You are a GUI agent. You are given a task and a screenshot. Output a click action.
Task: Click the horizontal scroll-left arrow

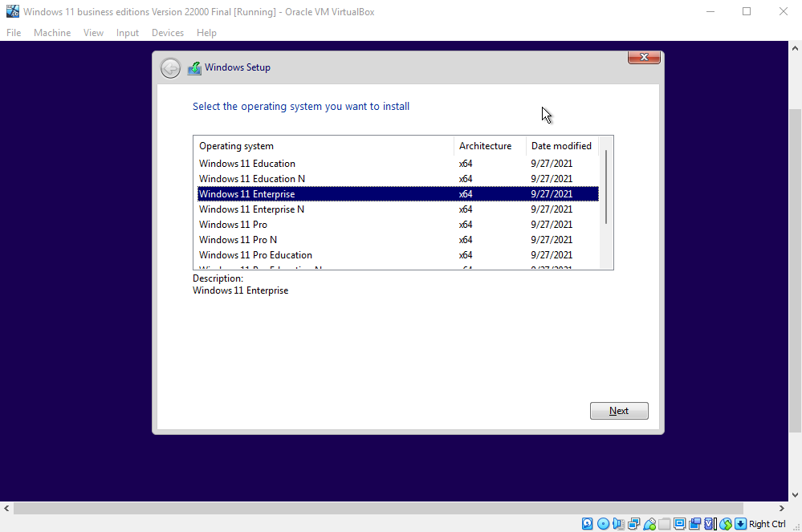point(6,509)
